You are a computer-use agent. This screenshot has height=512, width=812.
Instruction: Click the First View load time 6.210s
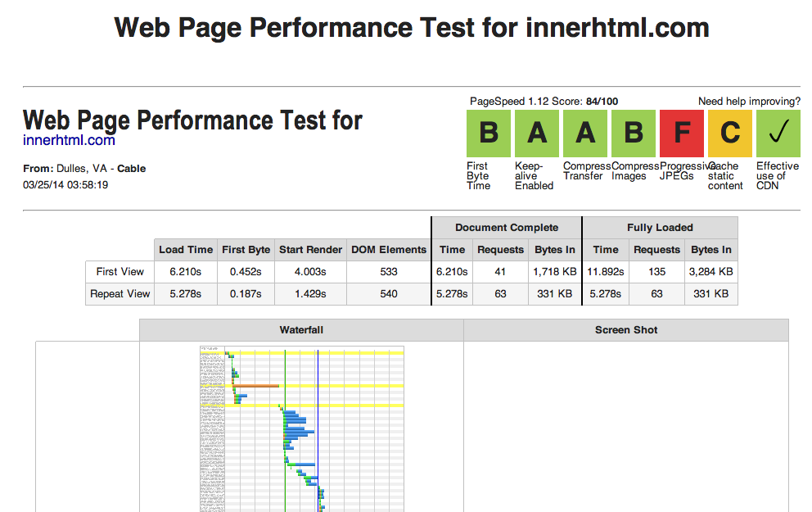pyautogui.click(x=186, y=271)
